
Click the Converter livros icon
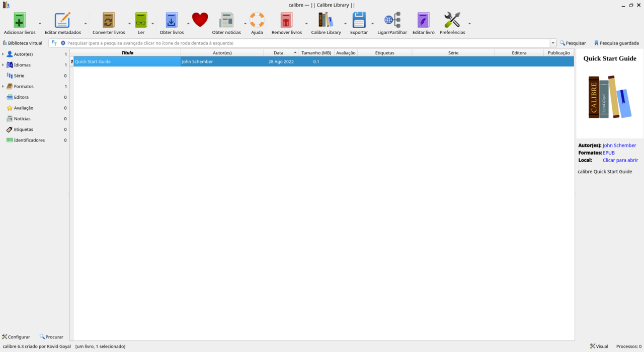[x=109, y=20]
